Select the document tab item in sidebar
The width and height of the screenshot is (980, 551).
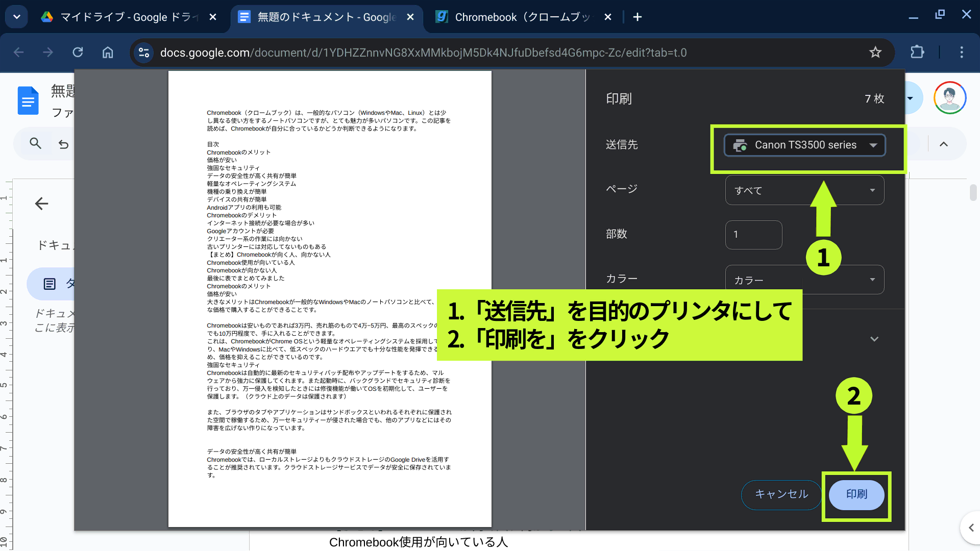[x=51, y=284]
